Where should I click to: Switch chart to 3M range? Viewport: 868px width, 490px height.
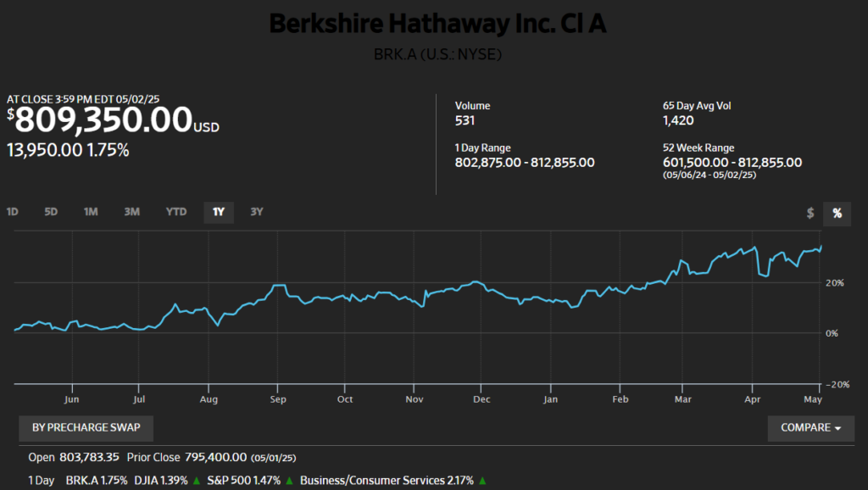131,212
